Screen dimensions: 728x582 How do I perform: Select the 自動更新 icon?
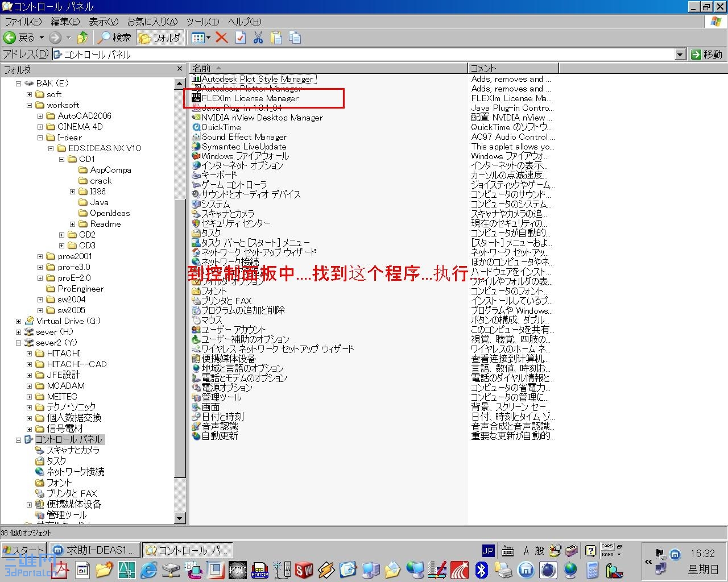tap(196, 436)
